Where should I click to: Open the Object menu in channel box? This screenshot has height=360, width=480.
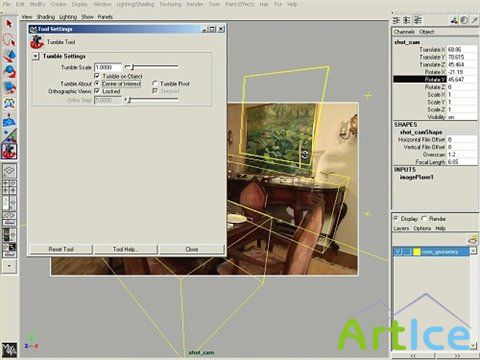pyautogui.click(x=427, y=32)
